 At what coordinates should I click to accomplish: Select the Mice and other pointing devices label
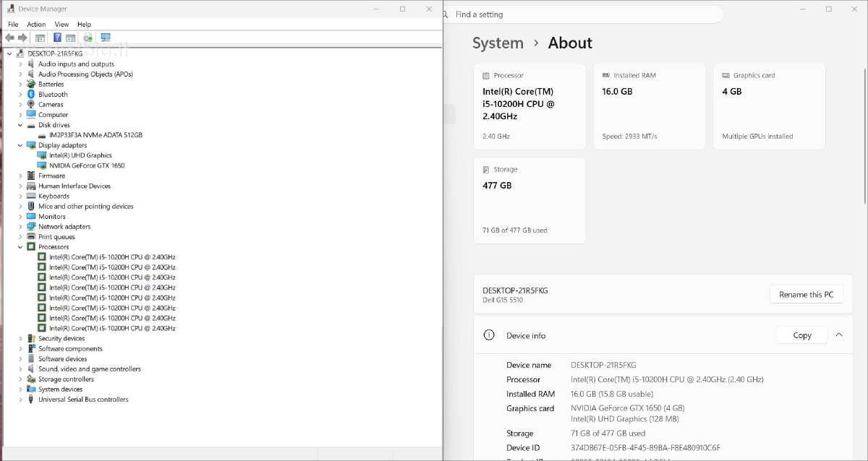pyautogui.click(x=86, y=206)
